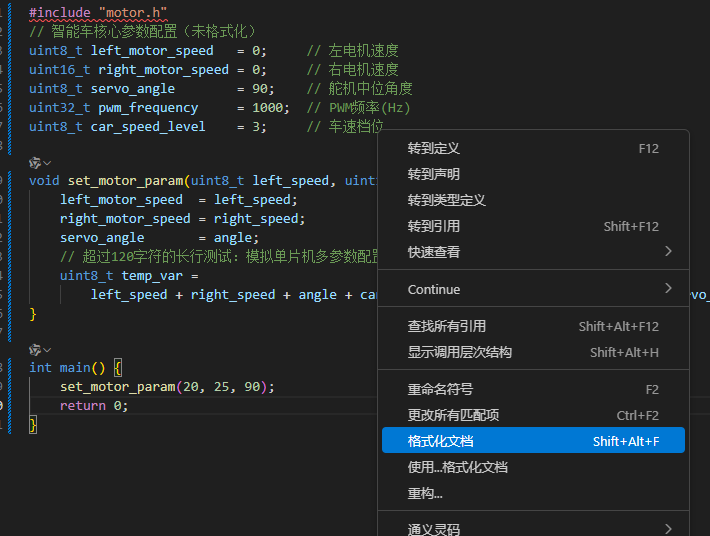
Task: Click main function name
Action: pos(75,368)
